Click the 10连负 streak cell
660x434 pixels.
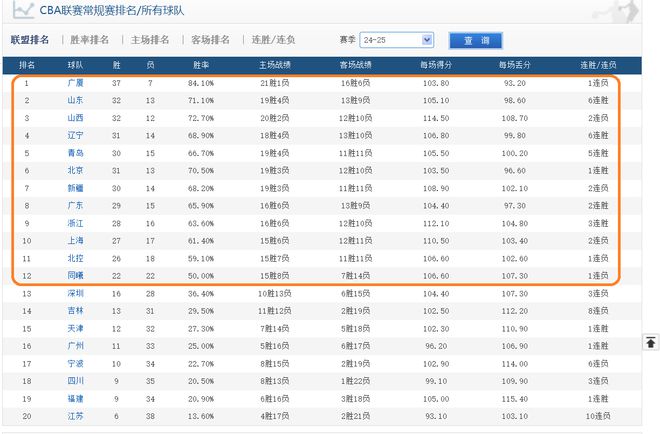point(598,416)
